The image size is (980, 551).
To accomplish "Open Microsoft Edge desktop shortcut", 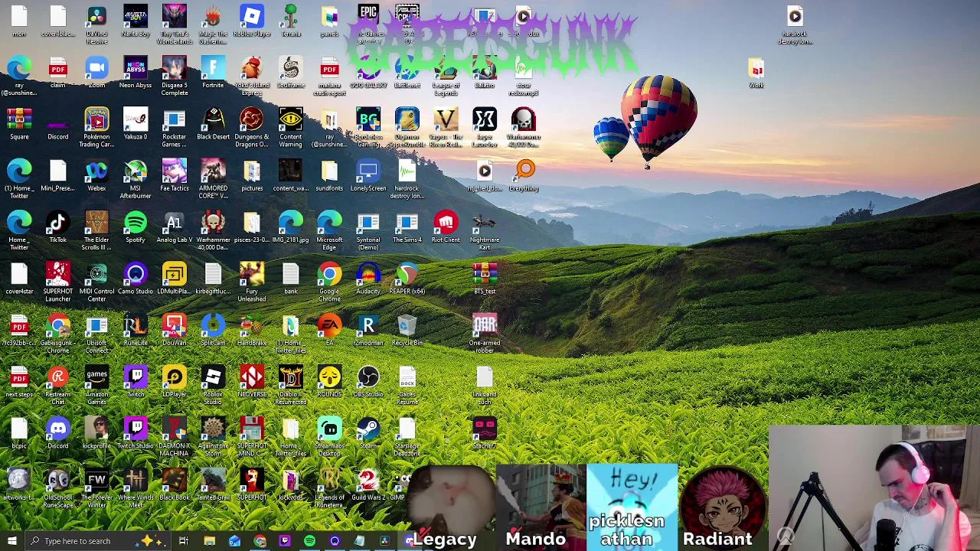I will coord(330,230).
